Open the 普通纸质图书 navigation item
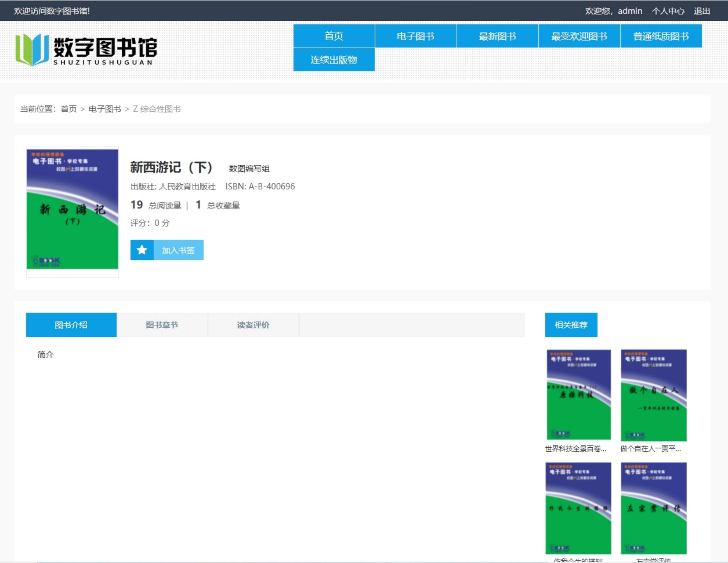The image size is (728, 563). point(661,36)
